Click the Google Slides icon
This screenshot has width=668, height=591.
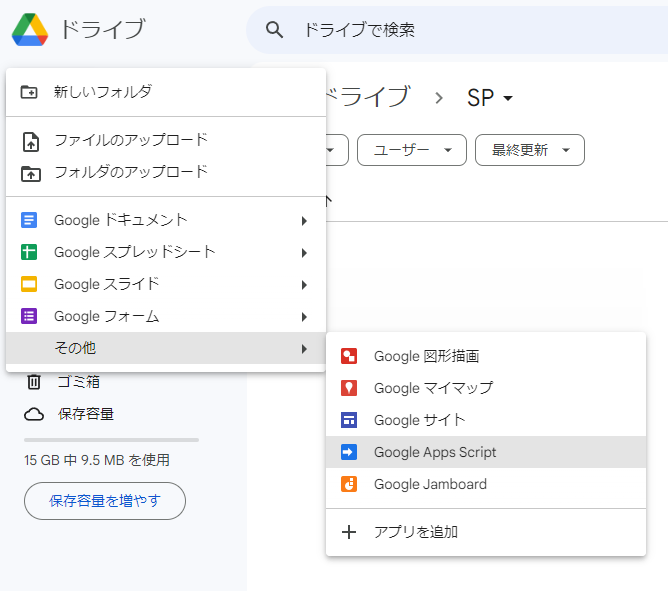click(30, 284)
